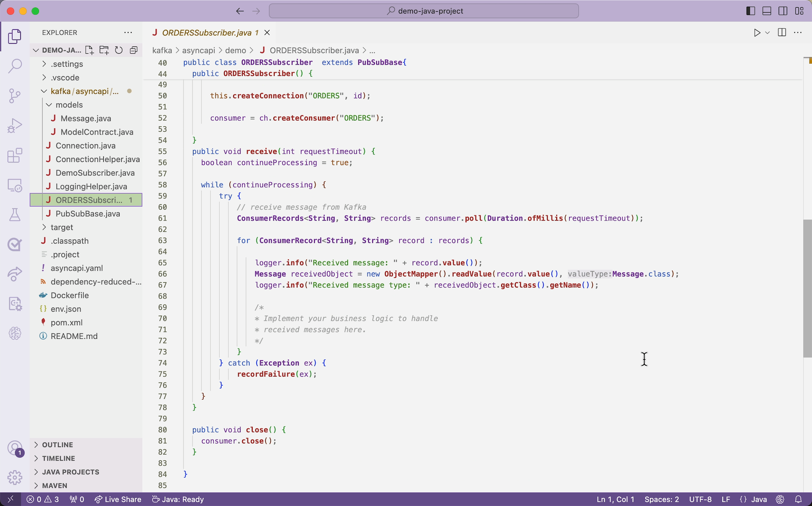Open the Extensions view
The height and width of the screenshot is (506, 812).
coord(15,156)
